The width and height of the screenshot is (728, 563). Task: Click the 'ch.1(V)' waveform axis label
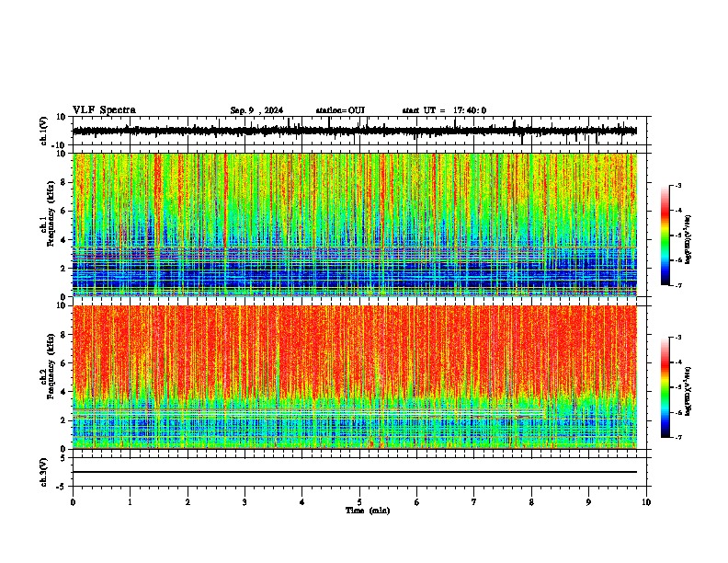click(x=44, y=131)
